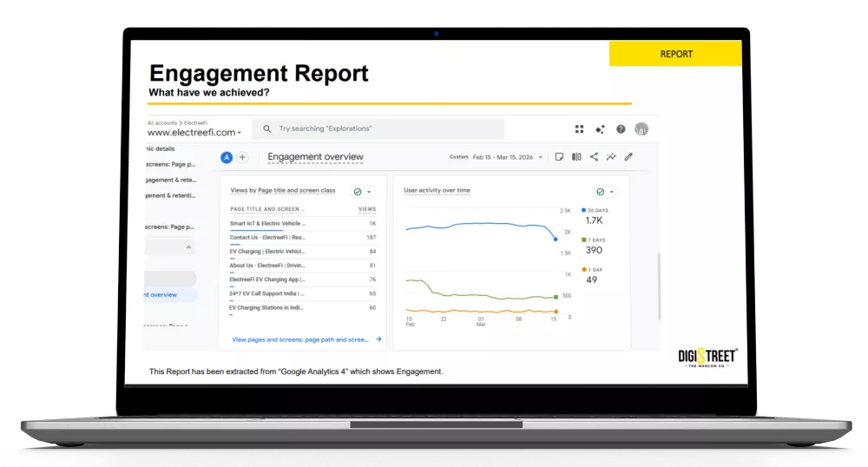Open the compare data columns icon
The height and width of the screenshot is (467, 868).
(576, 157)
